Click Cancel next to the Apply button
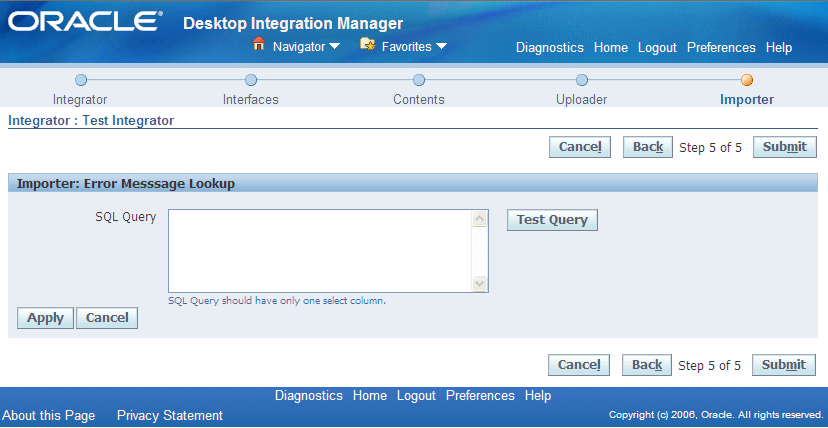828x428 pixels. point(107,318)
